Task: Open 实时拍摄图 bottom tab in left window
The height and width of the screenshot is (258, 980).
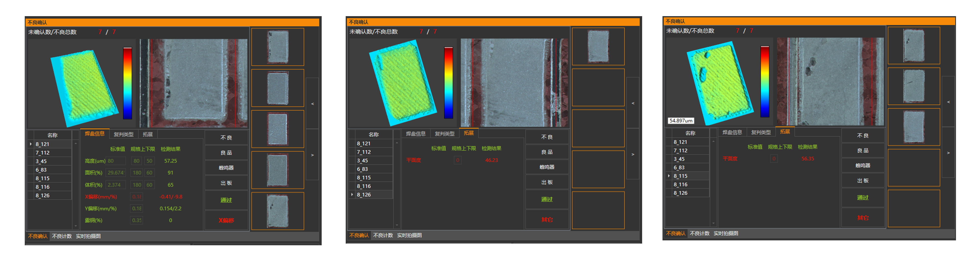Action: coord(88,236)
